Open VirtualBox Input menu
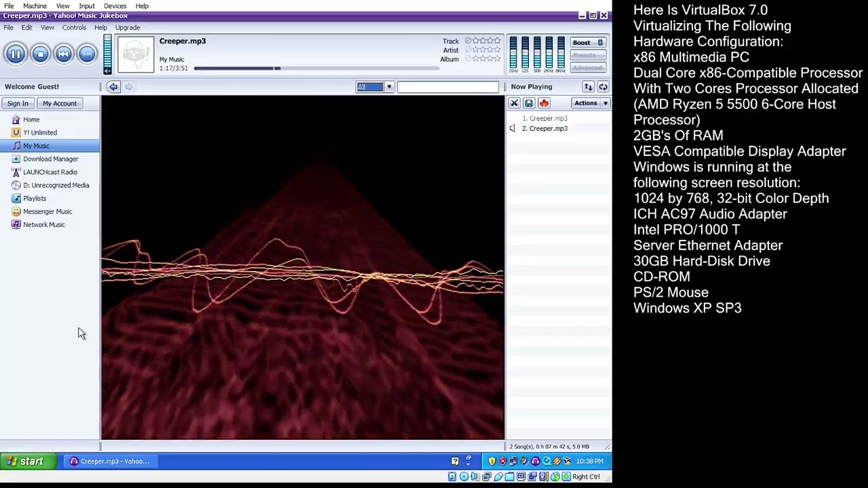Viewport: 868px width, 488px height. pos(86,6)
